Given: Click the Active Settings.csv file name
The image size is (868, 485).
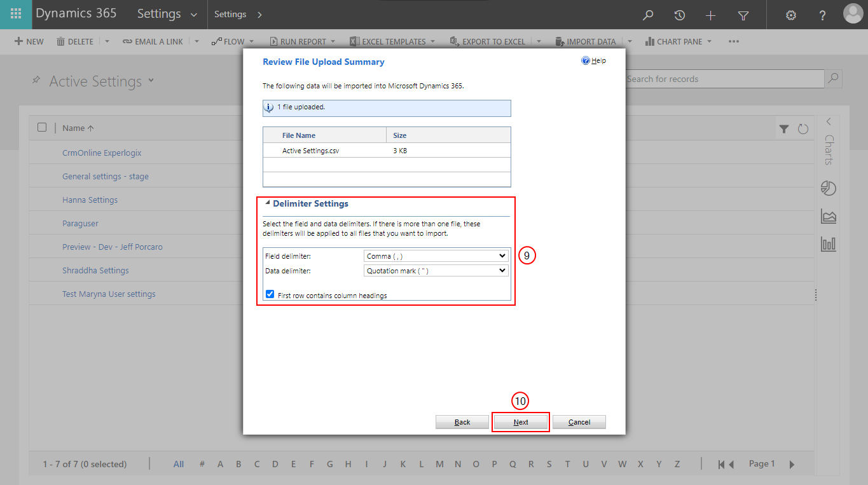Looking at the screenshot, I should [310, 151].
